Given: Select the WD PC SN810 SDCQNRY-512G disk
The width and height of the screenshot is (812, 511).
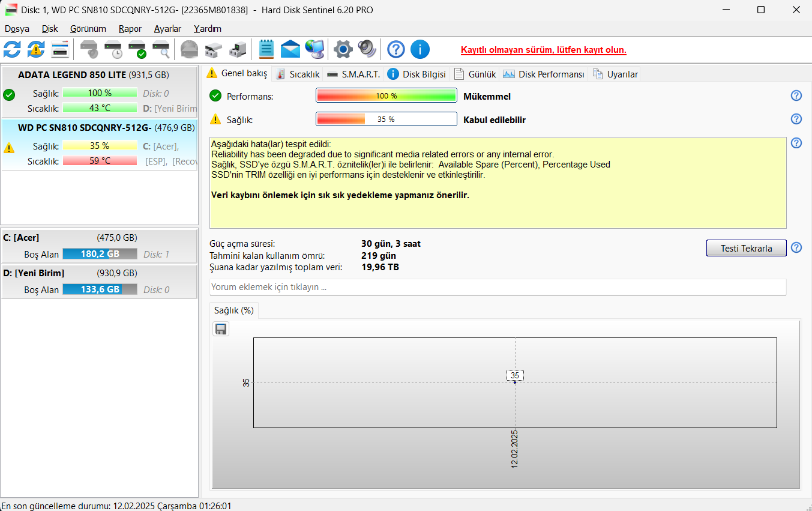Looking at the screenshot, I should tap(99, 145).
